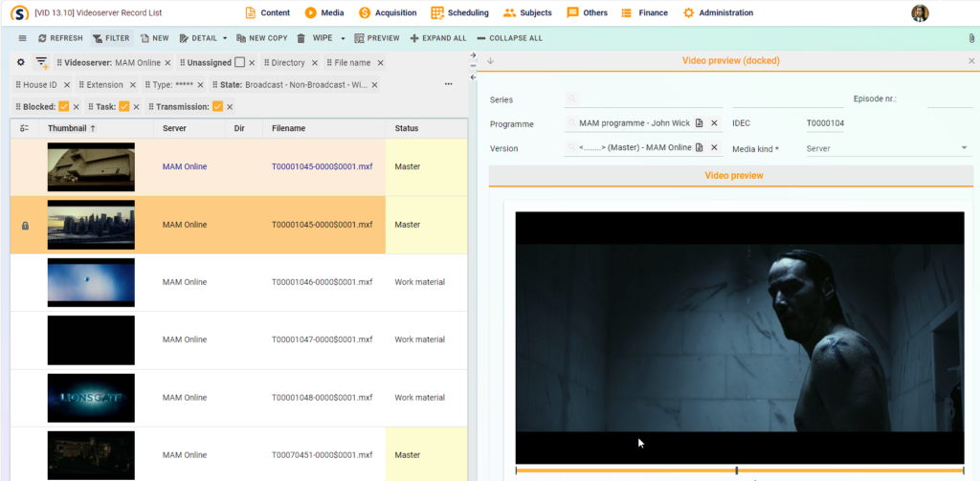
Task: Open the Subjects menu
Action: pos(527,12)
